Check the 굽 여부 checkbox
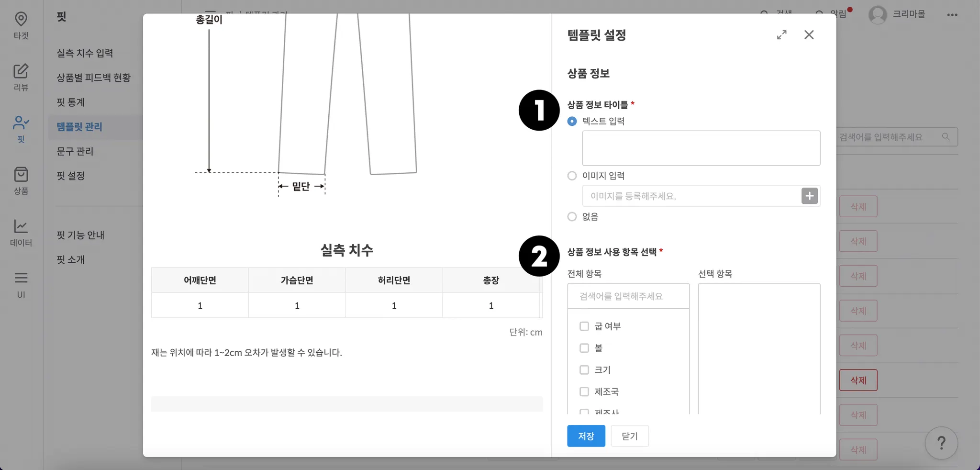 pos(584,326)
